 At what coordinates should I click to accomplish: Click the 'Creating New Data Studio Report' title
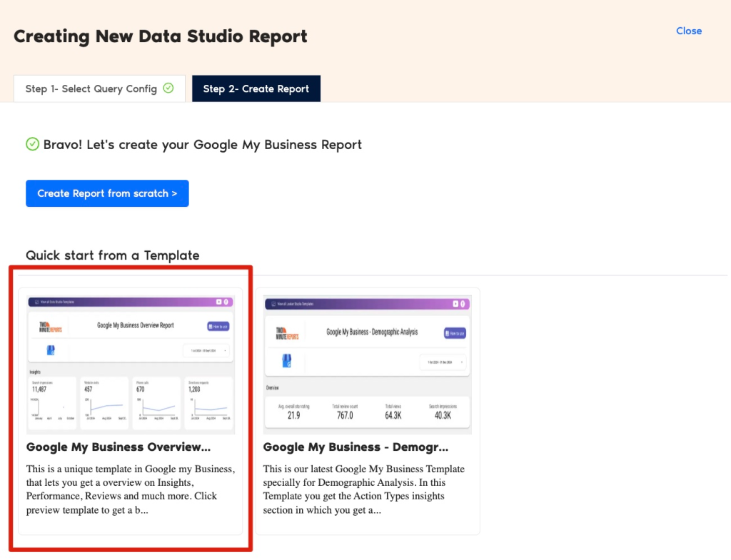tap(161, 36)
